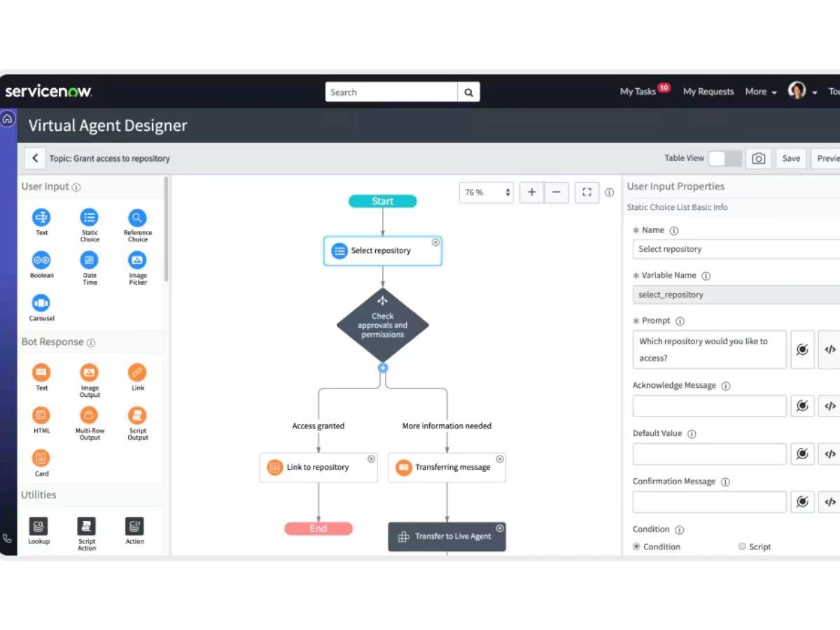
Task: Toggle the Table View switch
Action: (724, 158)
